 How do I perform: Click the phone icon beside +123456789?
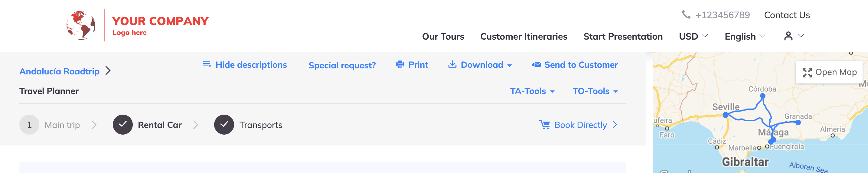(686, 15)
